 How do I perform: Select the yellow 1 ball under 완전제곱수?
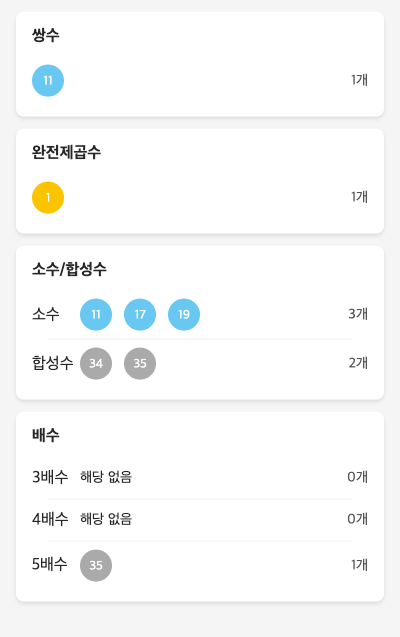click(x=48, y=197)
